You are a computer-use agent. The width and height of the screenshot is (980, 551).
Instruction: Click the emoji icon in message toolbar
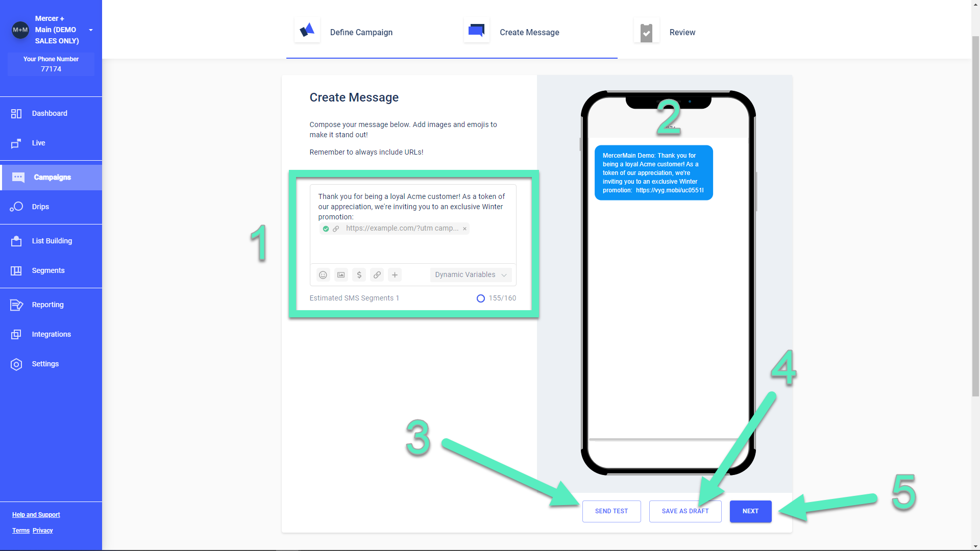(323, 274)
